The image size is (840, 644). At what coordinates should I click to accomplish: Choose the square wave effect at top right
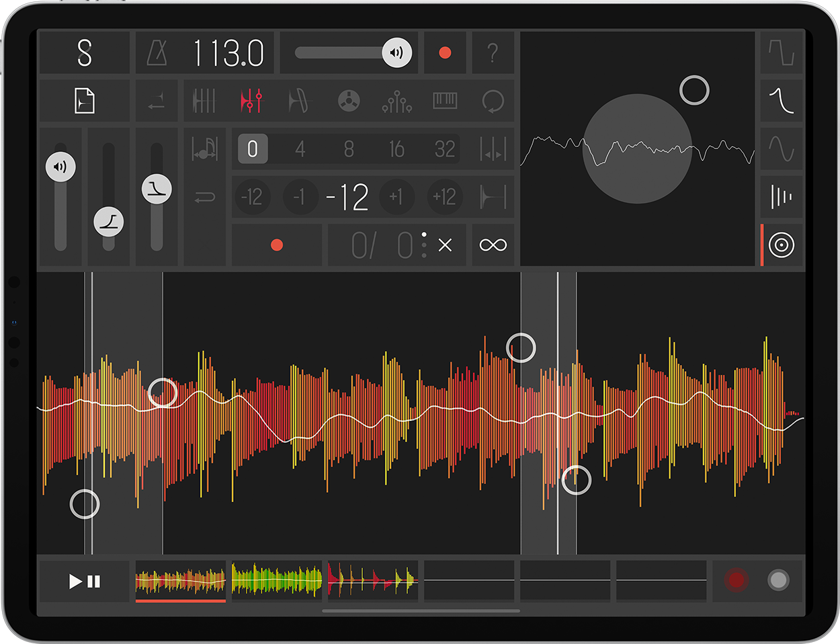point(782,52)
